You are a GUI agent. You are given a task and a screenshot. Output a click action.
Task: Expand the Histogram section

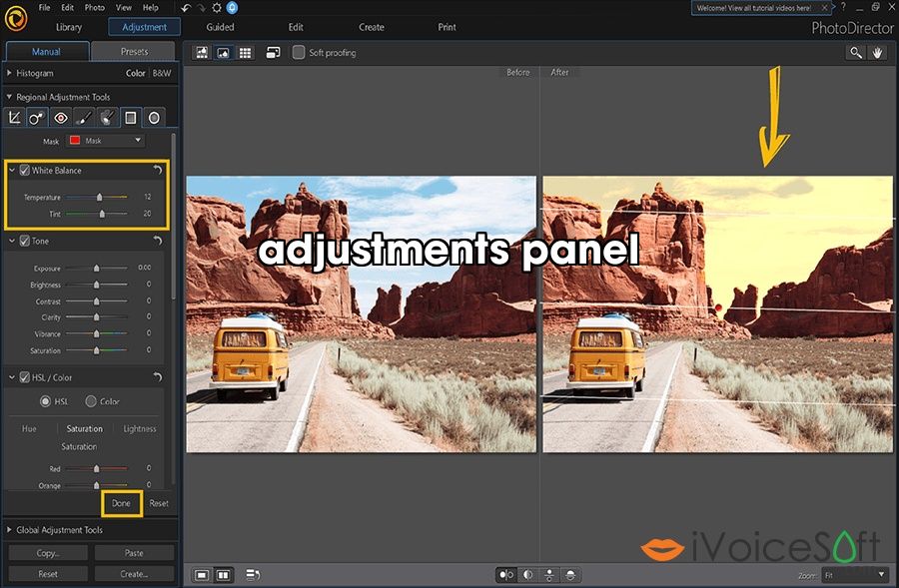9,73
